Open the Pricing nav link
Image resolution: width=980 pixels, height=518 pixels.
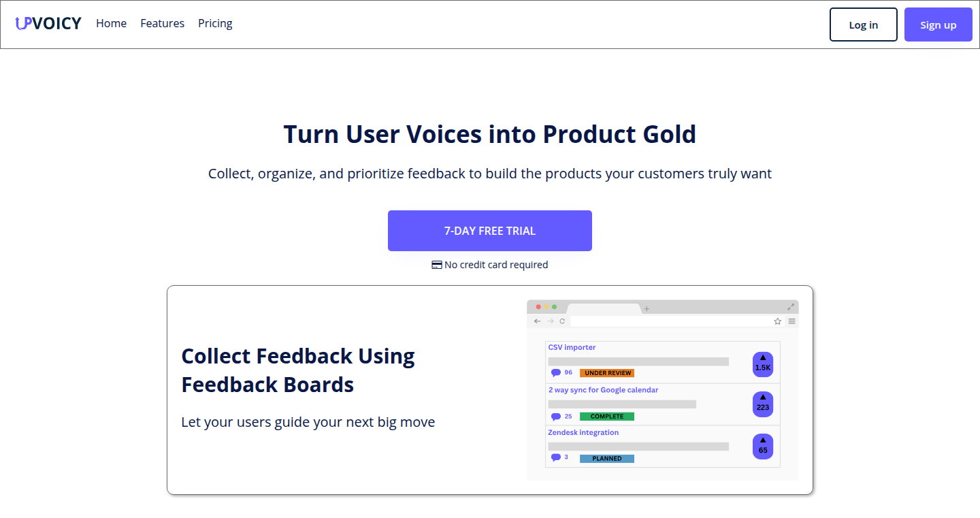(x=215, y=23)
